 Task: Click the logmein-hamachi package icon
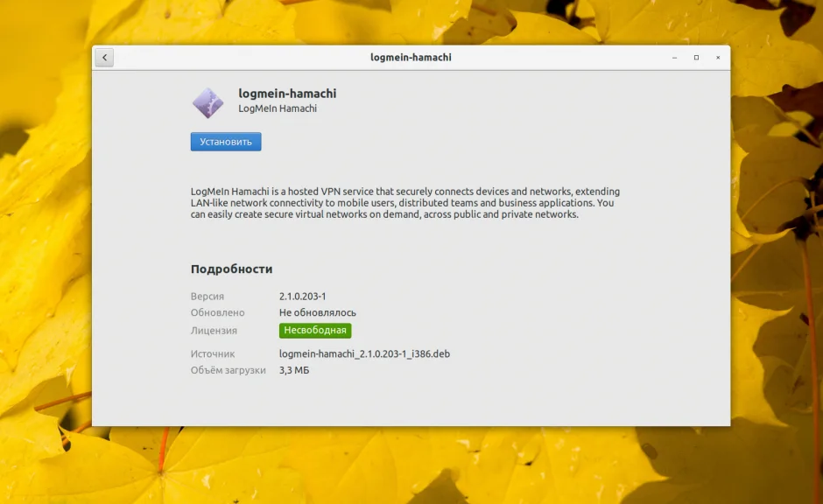(208, 102)
